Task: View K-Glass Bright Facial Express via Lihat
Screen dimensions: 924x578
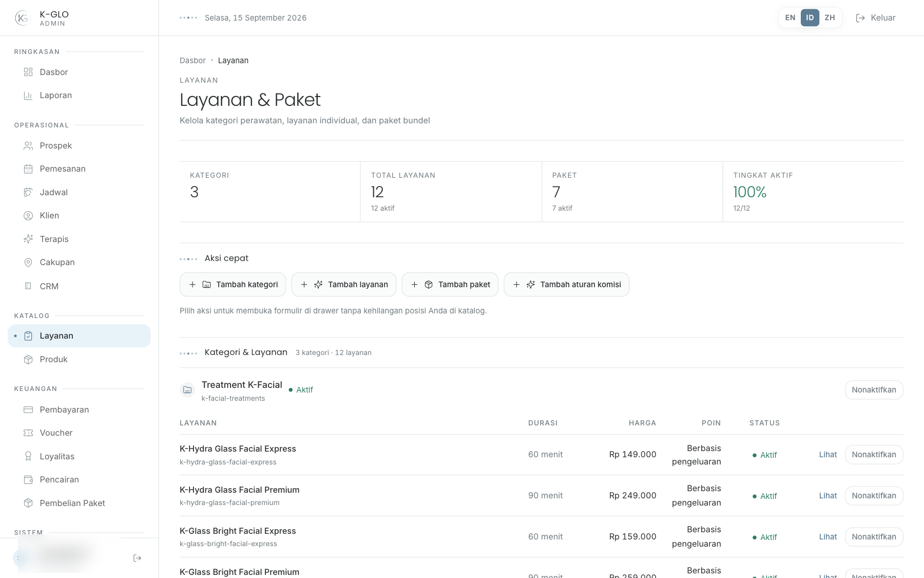Action: 827,537
